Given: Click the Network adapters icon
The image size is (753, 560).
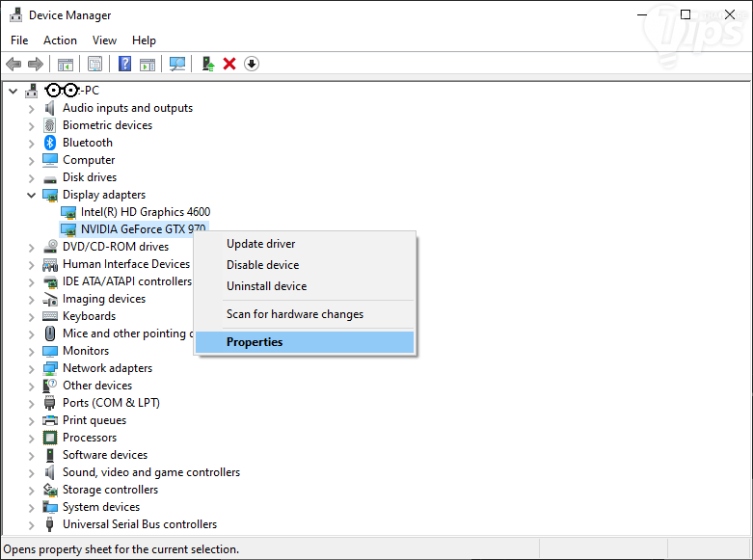Looking at the screenshot, I should point(50,368).
